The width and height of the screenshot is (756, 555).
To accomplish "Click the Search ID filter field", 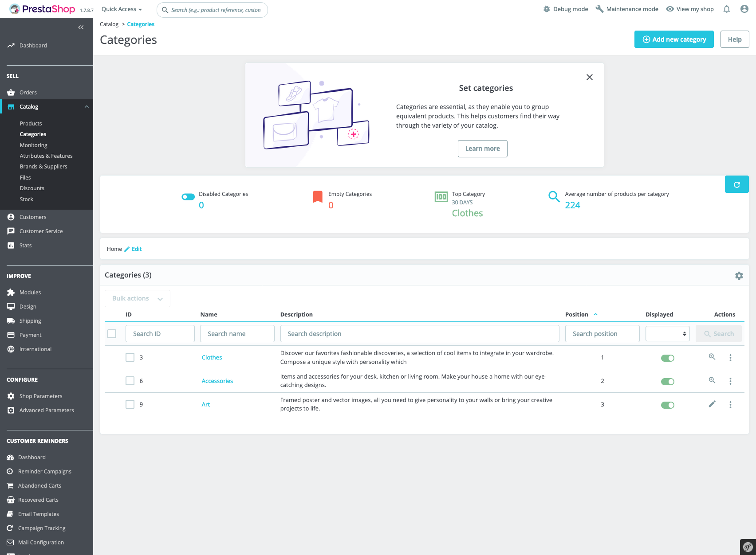I will tap(160, 334).
